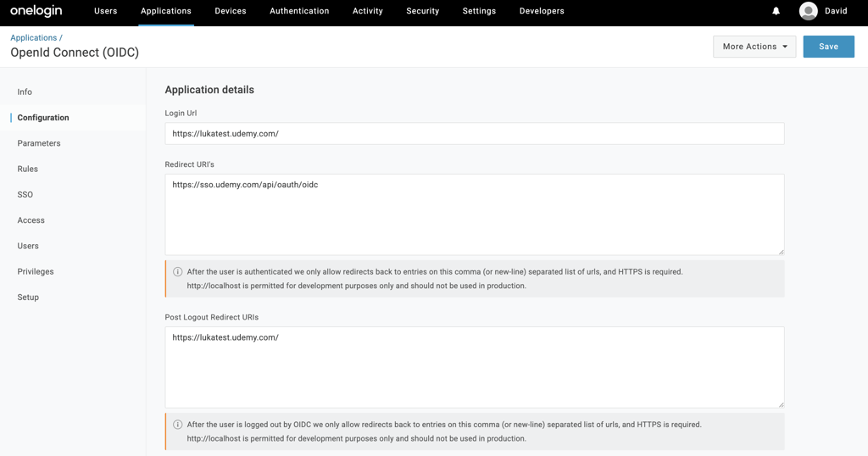Select the Configuration sidebar tab
The width and height of the screenshot is (868, 456).
click(x=43, y=117)
